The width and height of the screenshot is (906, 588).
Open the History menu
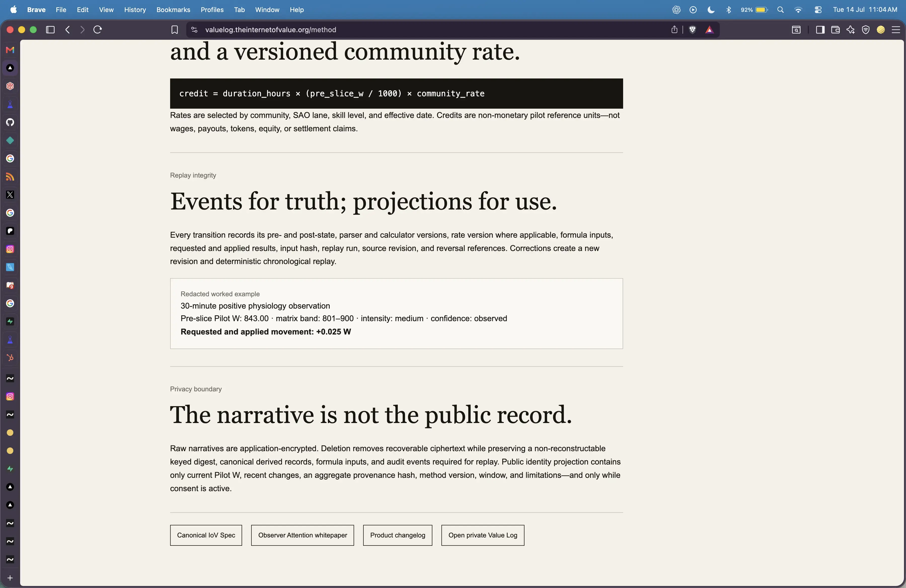tap(135, 10)
